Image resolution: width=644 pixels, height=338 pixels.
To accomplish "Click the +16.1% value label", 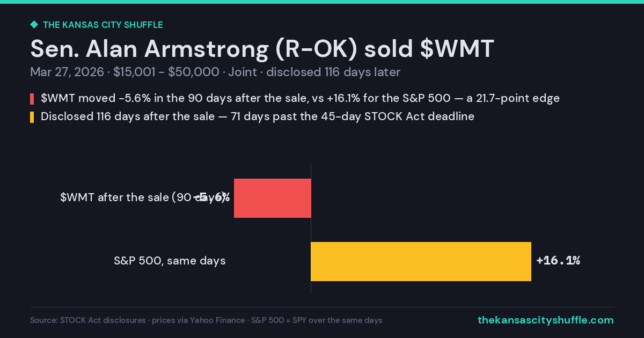I will [x=558, y=261].
